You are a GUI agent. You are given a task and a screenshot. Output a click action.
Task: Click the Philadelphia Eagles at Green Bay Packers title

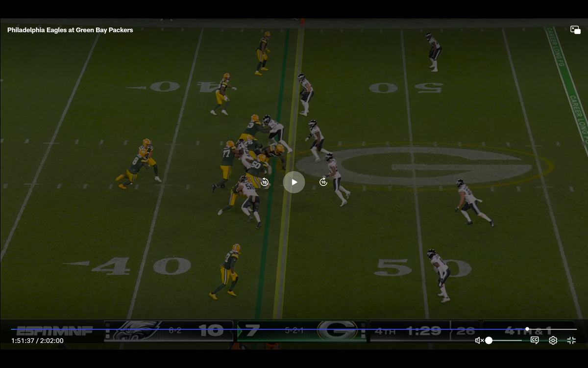[x=70, y=30]
